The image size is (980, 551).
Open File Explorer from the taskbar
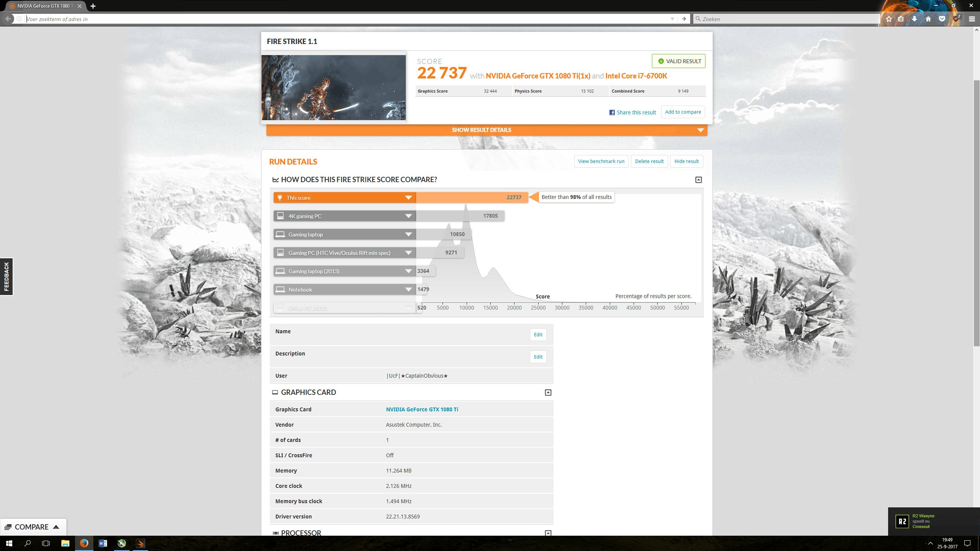pyautogui.click(x=65, y=543)
